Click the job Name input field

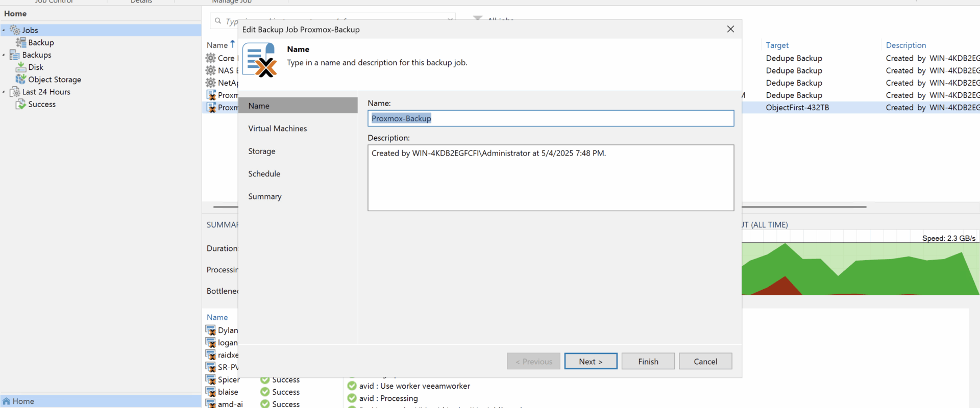[x=551, y=118]
